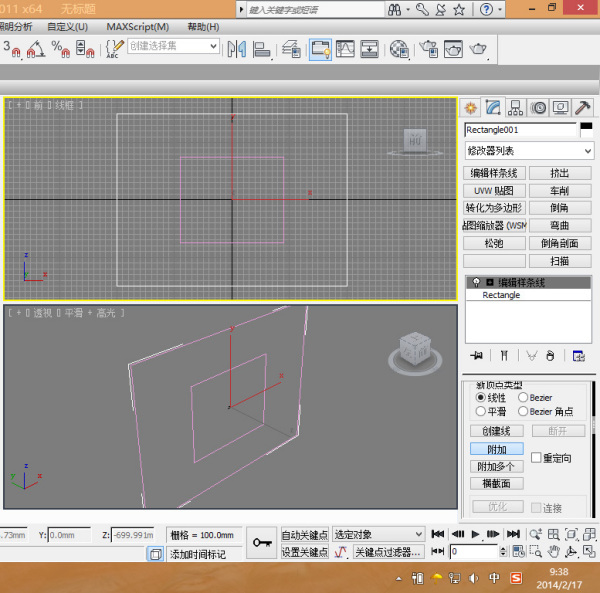Click the binoculars search icon

(x=394, y=10)
